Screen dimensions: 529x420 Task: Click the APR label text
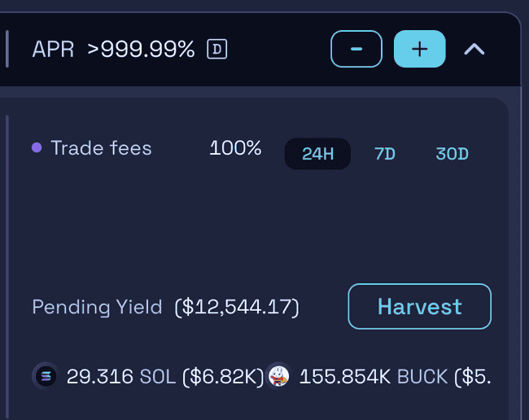pos(53,50)
